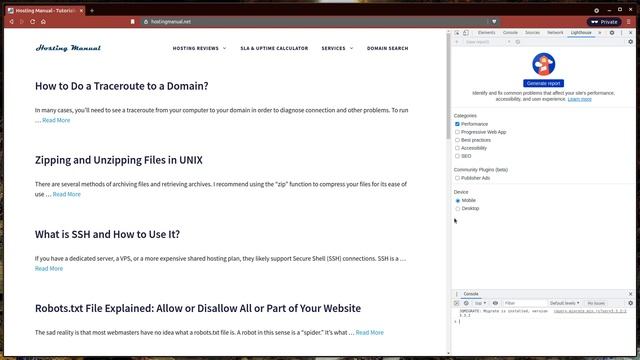Enable the SEO category checkbox

tap(457, 156)
